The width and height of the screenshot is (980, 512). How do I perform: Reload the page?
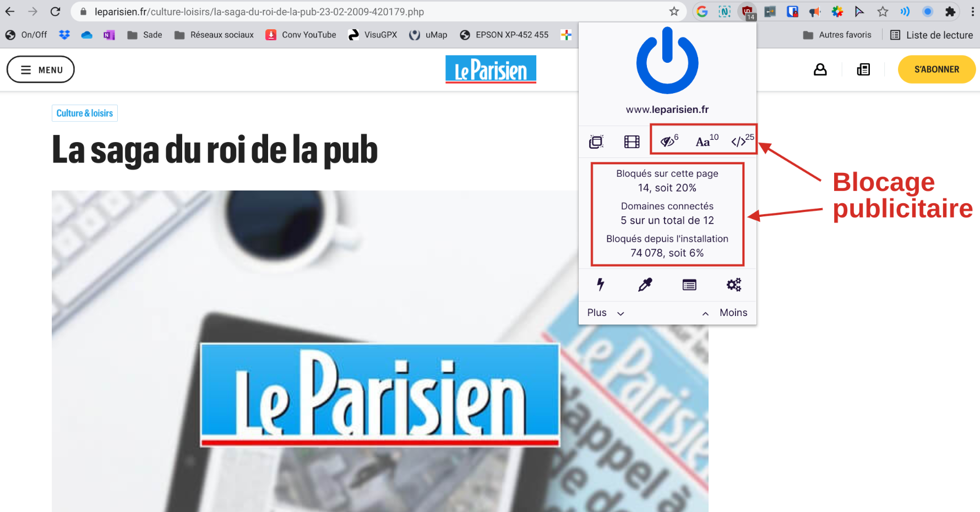(x=55, y=12)
